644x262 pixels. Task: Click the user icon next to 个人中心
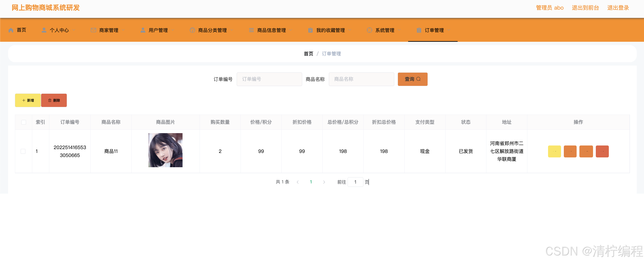coord(44,30)
